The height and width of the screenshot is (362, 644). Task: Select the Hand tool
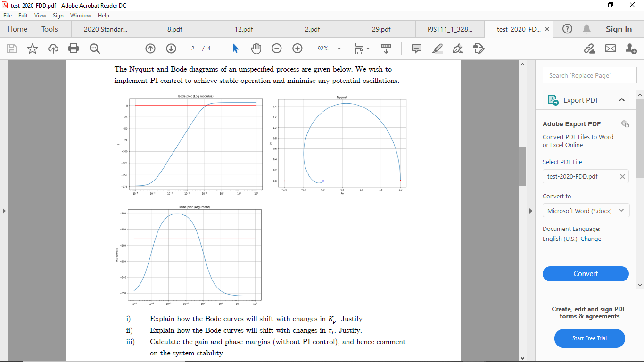coord(256,49)
